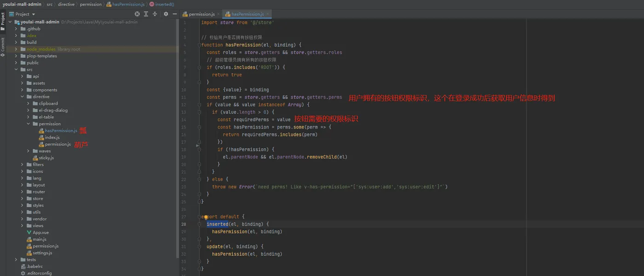This screenshot has width=644, height=276.
Task: Open the Project tool window side tab
Action: tap(3, 21)
